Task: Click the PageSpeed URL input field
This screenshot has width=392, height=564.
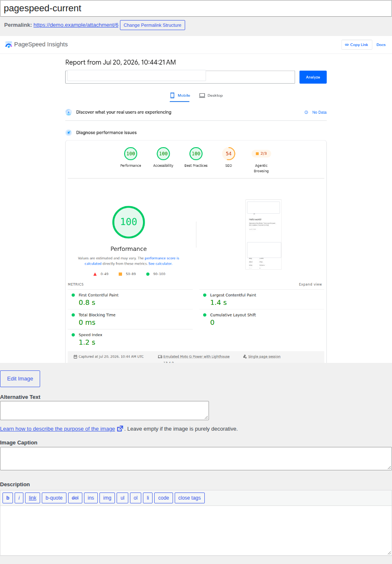Action: pos(180,77)
